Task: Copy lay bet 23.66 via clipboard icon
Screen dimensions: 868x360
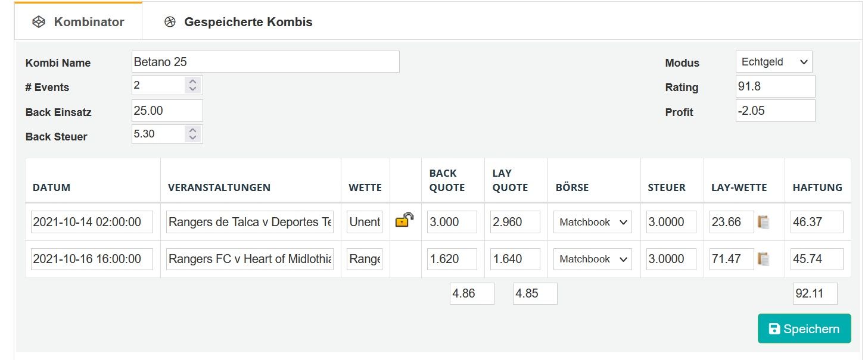Action: (763, 222)
